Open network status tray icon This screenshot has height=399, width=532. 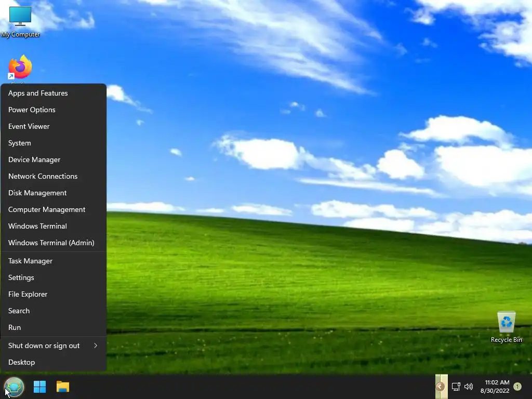pos(456,387)
